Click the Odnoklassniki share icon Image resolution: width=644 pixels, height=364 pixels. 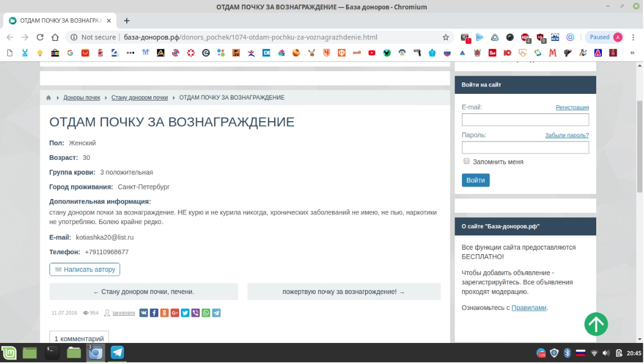pyautogui.click(x=164, y=313)
